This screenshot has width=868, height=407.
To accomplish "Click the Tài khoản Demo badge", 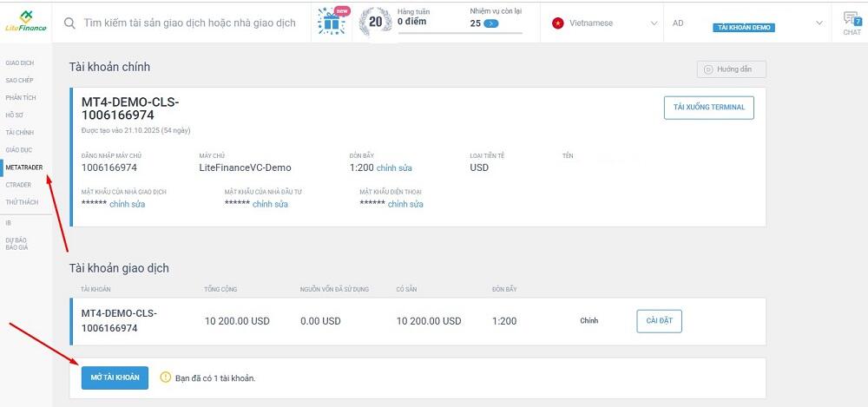I will point(744,27).
